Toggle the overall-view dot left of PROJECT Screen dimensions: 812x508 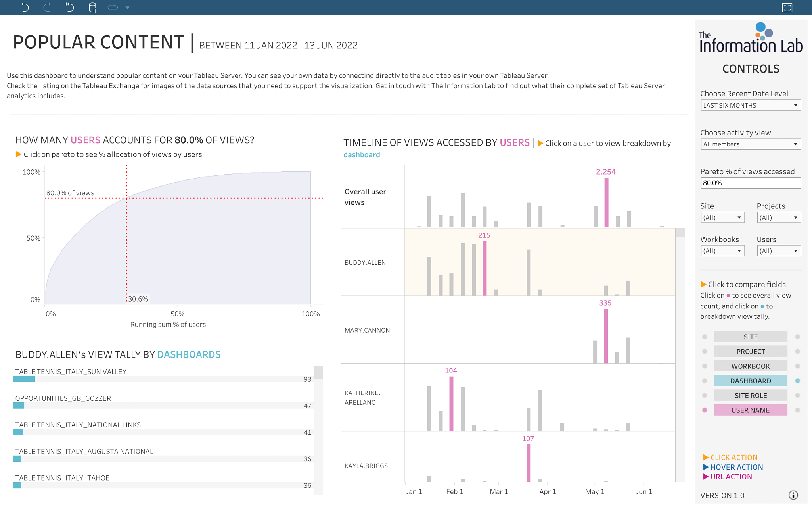coord(705,351)
